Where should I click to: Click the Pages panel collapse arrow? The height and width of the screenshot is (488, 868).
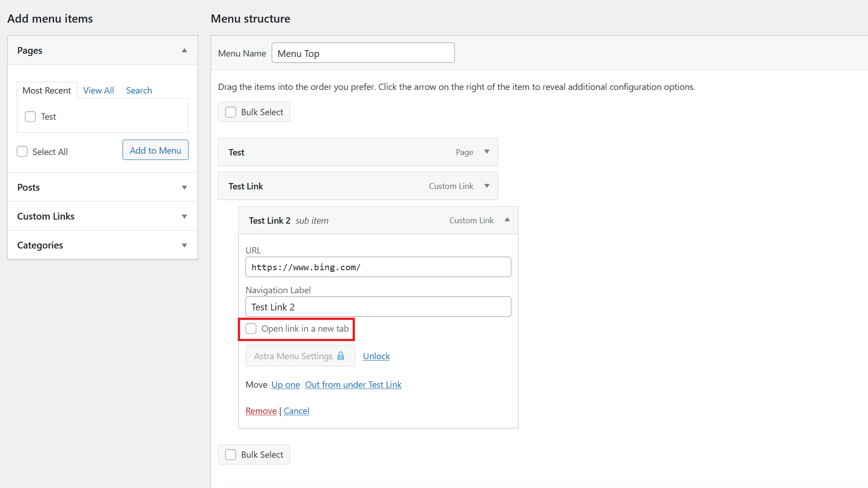point(184,51)
